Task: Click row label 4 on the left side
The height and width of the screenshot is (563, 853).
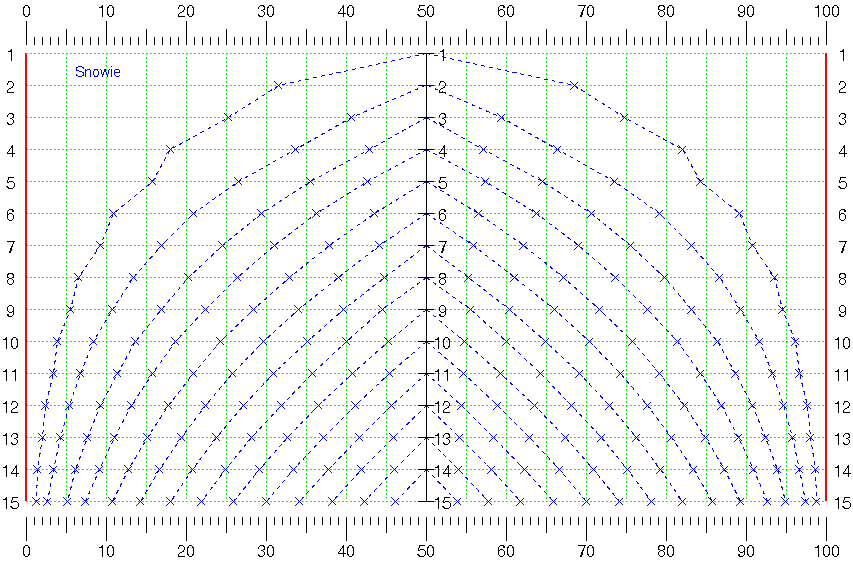Action: [x=11, y=151]
